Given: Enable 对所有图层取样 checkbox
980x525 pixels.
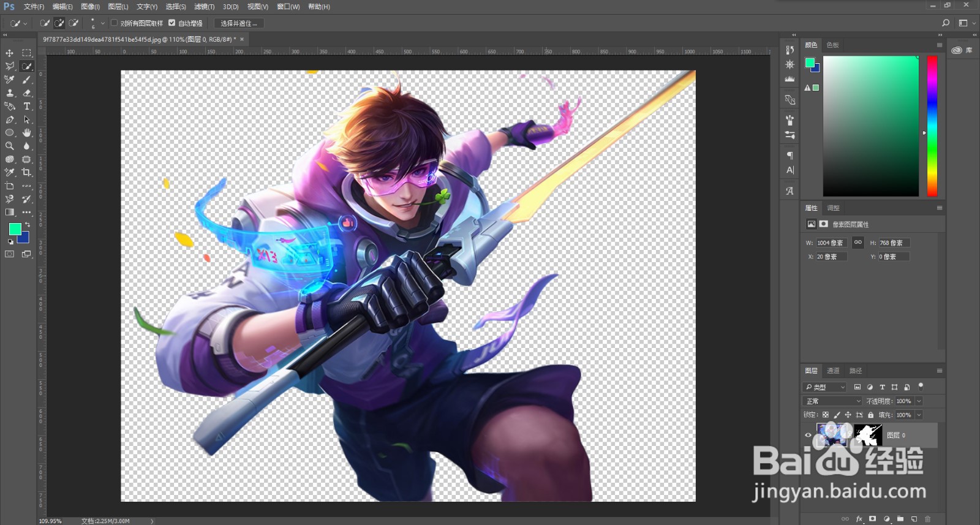Looking at the screenshot, I should click(114, 23).
